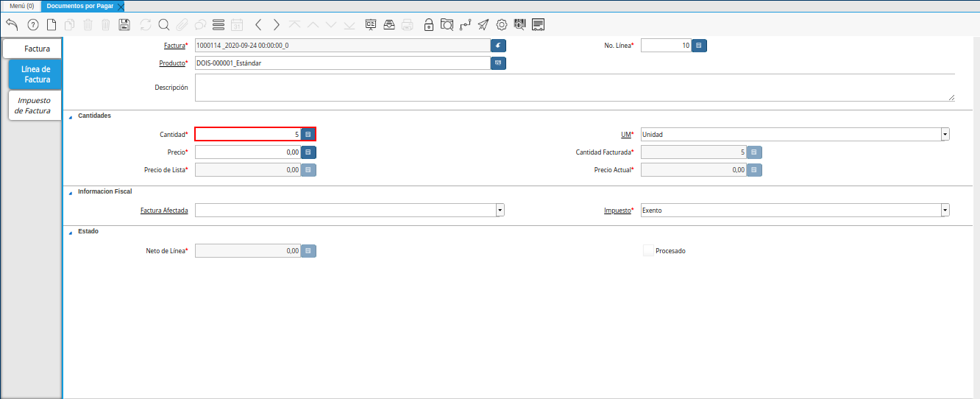Go to the next record arrow
This screenshot has width=980, height=399.
[276, 24]
